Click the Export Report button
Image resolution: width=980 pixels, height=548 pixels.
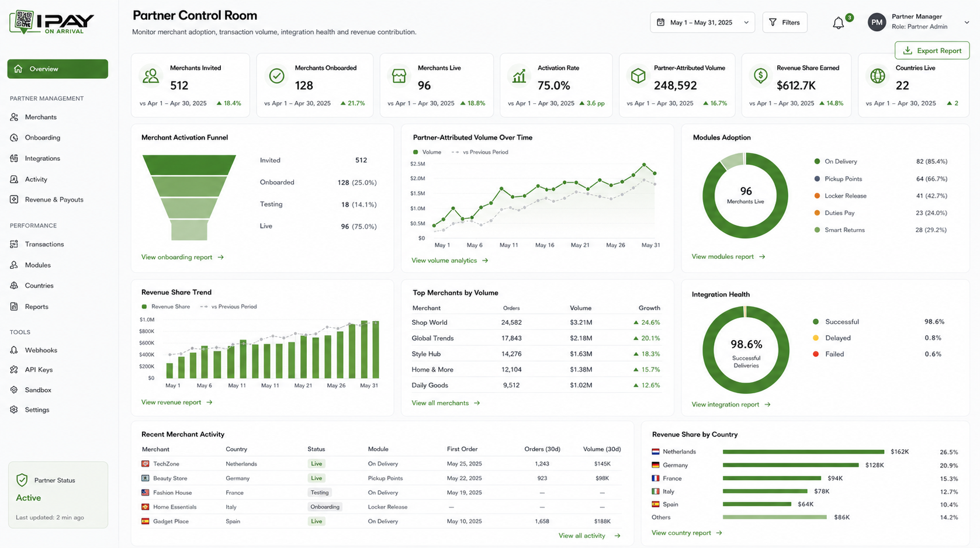(x=932, y=50)
